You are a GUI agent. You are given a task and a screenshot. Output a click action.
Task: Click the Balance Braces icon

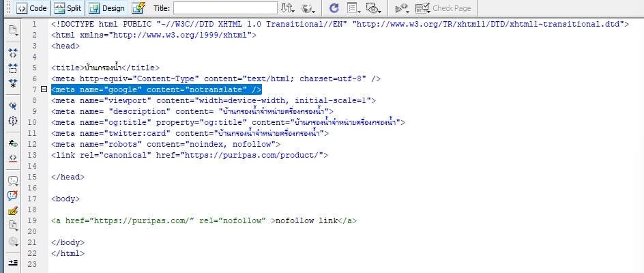(13, 121)
